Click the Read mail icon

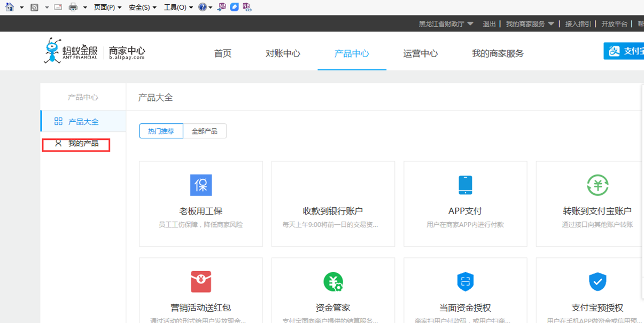58,7
